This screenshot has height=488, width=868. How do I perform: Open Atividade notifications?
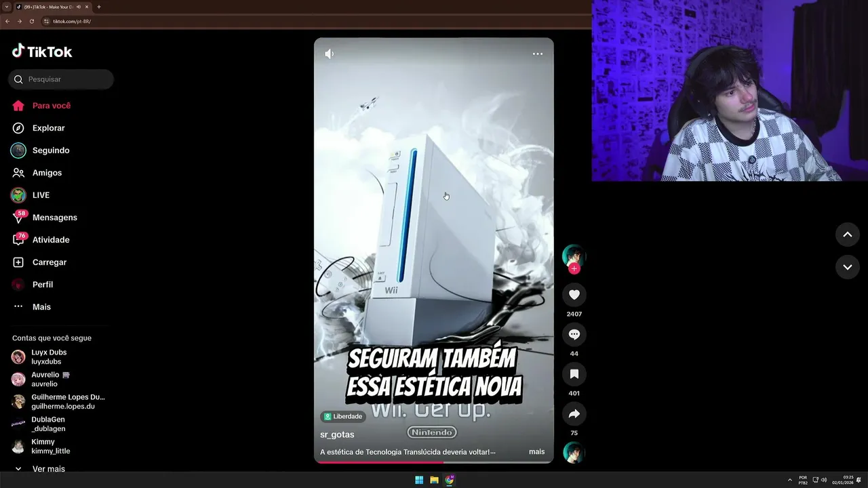(x=41, y=240)
